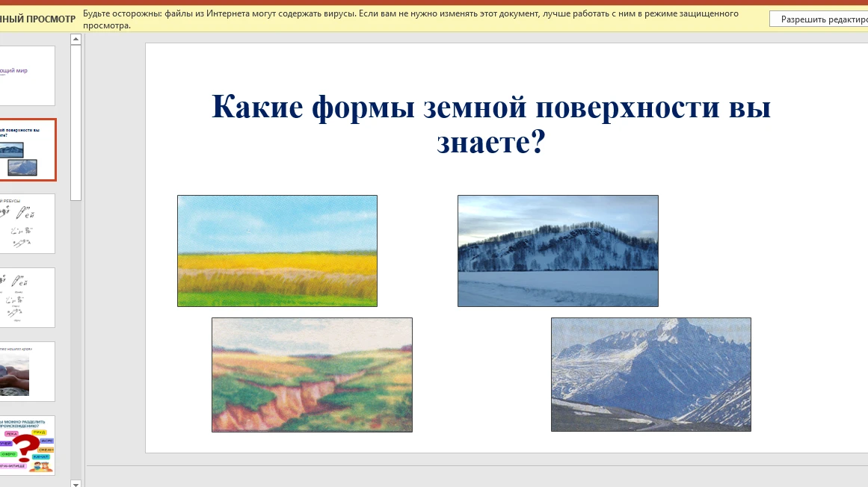Select the fifth slide thumbnail with photo
The width and height of the screenshot is (868, 487).
[27, 371]
